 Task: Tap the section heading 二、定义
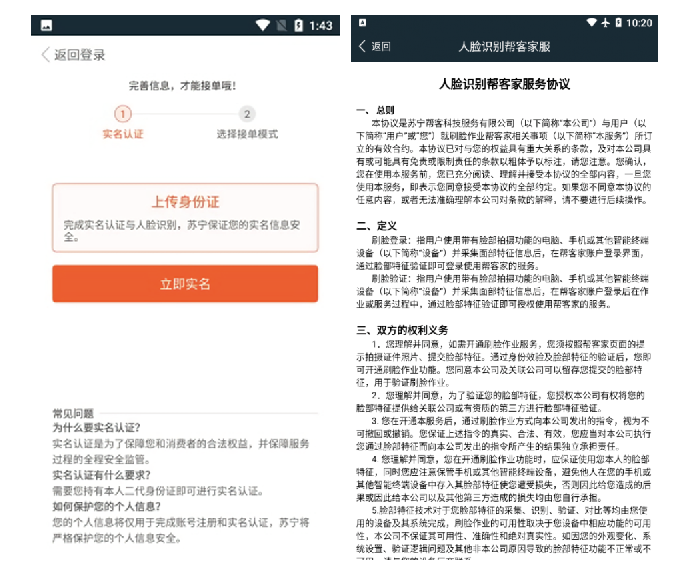(x=377, y=226)
